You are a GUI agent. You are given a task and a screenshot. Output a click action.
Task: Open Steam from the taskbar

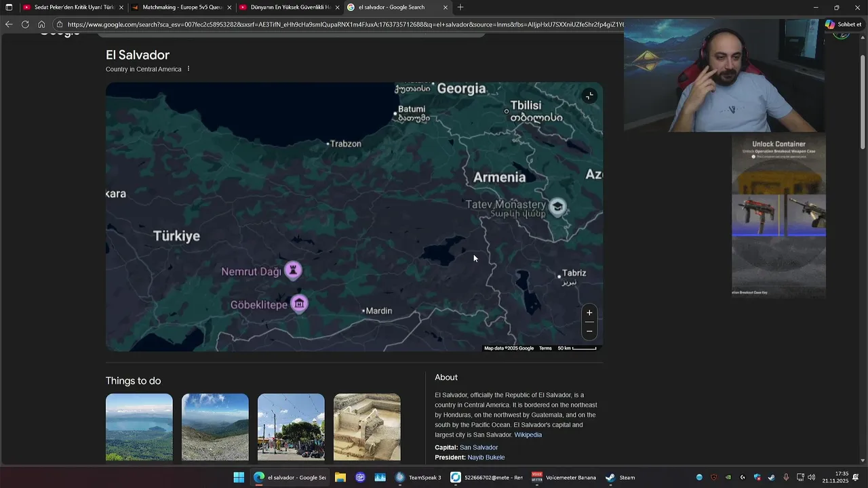[620, 477]
